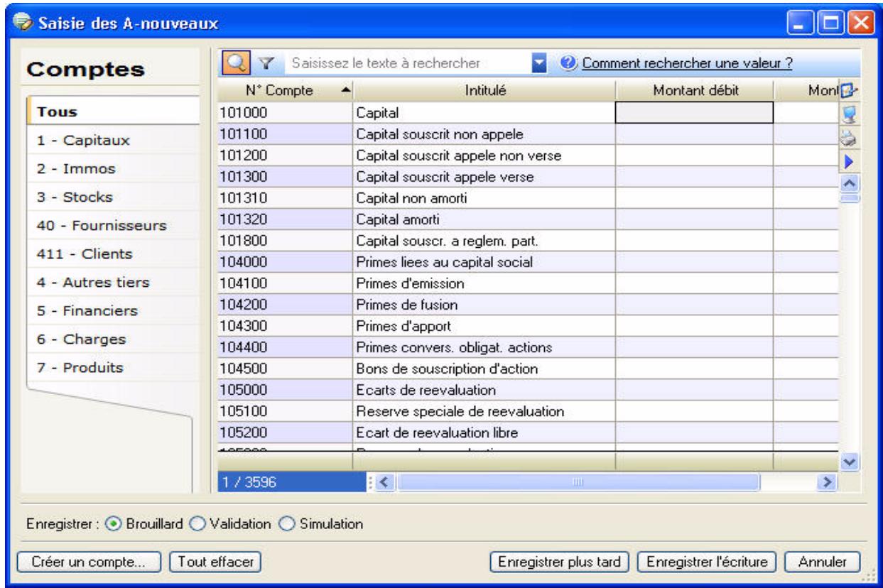The height and width of the screenshot is (588, 883).
Task: Click the horizontal scrollbar right arrow
Action: pyautogui.click(x=826, y=482)
